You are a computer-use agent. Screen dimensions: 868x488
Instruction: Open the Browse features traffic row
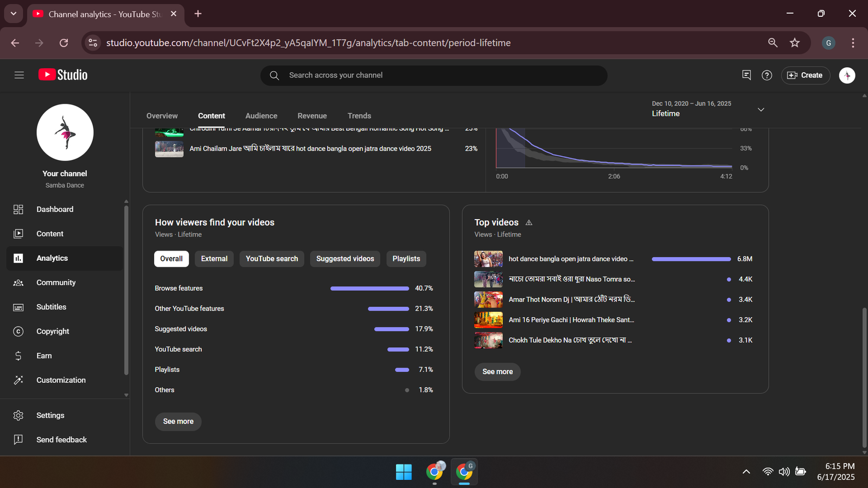[x=293, y=288]
